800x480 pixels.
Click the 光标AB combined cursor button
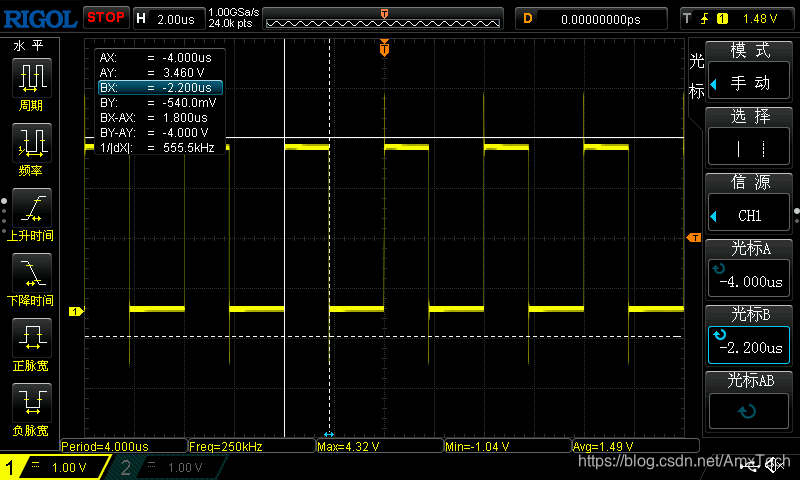[749, 410]
